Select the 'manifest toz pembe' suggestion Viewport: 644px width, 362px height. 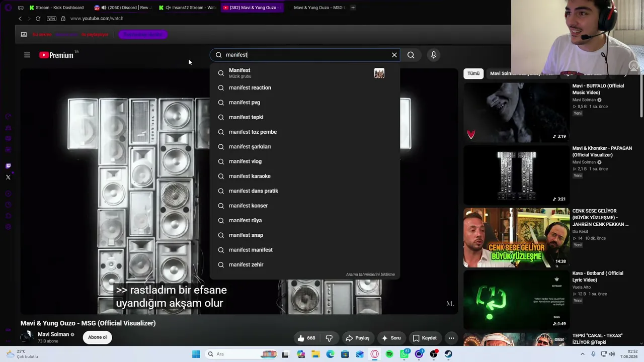pos(304,132)
